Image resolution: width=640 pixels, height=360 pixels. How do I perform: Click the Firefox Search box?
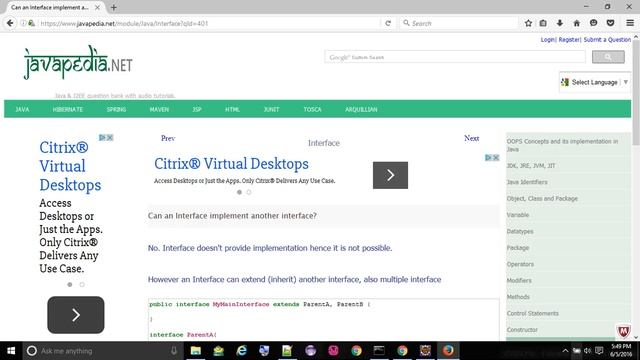point(459,23)
